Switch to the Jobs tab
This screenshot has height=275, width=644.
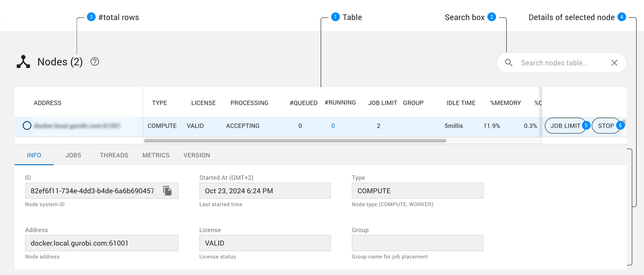tap(73, 155)
